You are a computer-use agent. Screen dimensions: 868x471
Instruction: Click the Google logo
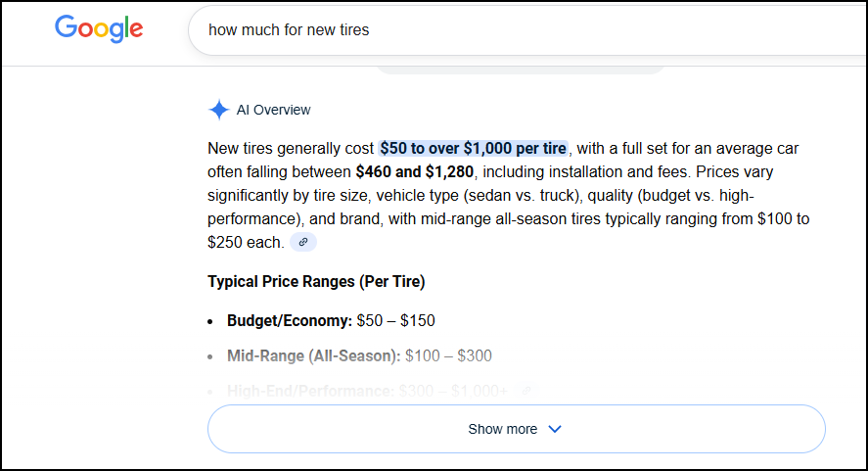coord(99,28)
